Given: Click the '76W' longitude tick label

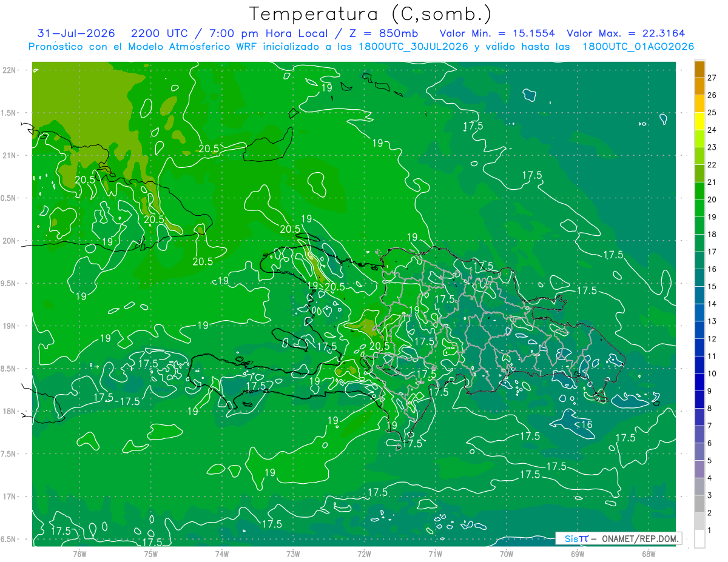Looking at the screenshot, I should point(79,554).
